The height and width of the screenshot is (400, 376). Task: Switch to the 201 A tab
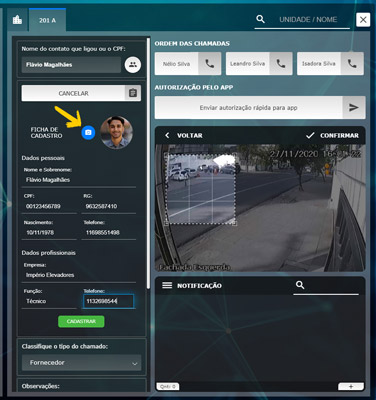point(47,20)
